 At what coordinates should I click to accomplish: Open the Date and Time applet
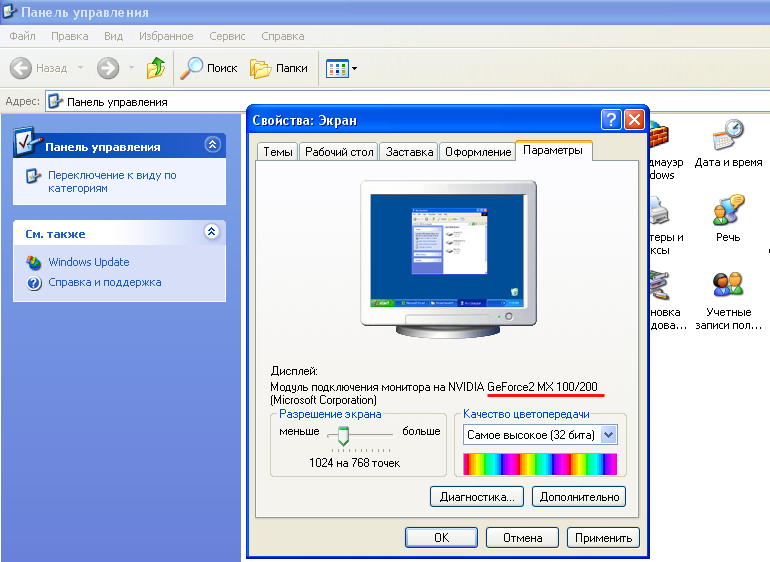[728, 135]
